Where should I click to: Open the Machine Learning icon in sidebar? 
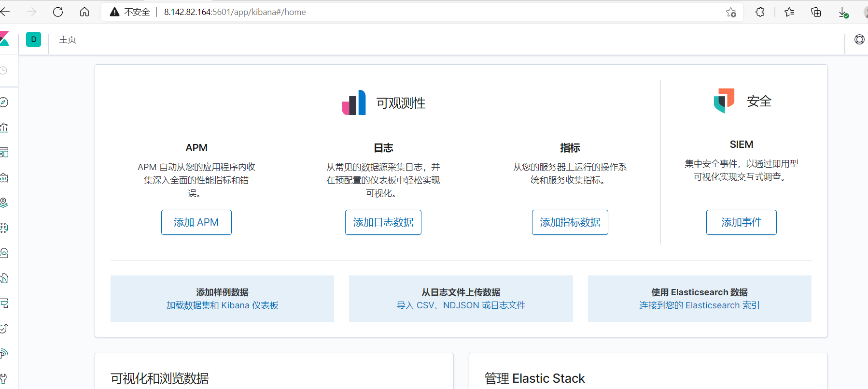coord(4,228)
